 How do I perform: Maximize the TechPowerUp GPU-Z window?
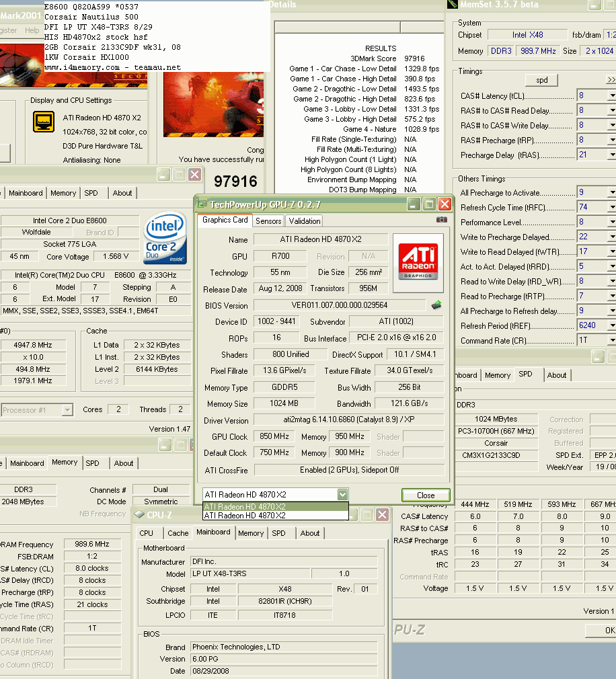coord(429,204)
